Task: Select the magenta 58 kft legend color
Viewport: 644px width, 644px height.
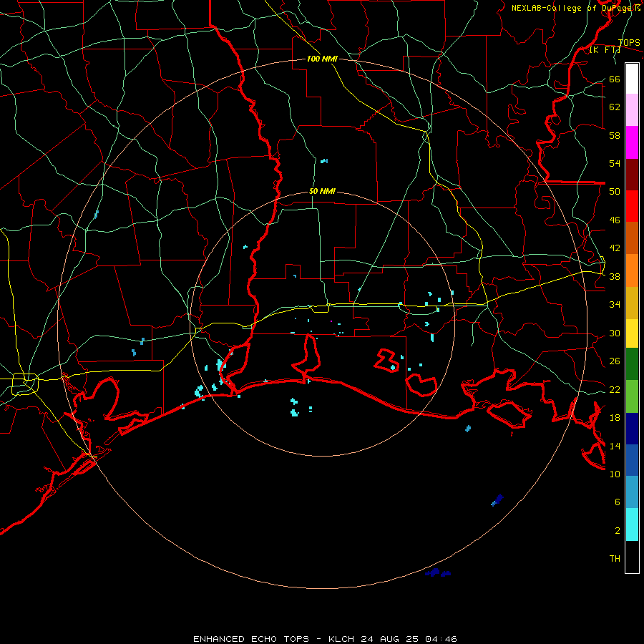Action: [x=632, y=142]
